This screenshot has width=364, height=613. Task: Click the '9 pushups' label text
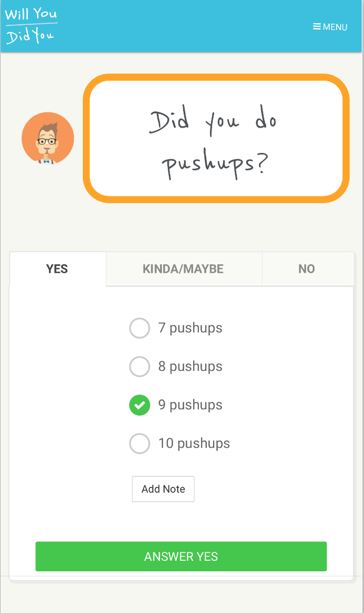190,405
